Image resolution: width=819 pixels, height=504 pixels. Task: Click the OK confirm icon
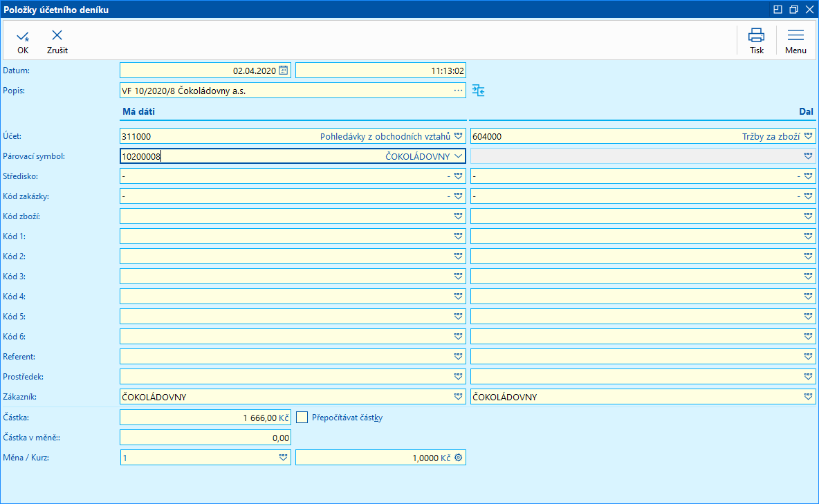pos(23,36)
